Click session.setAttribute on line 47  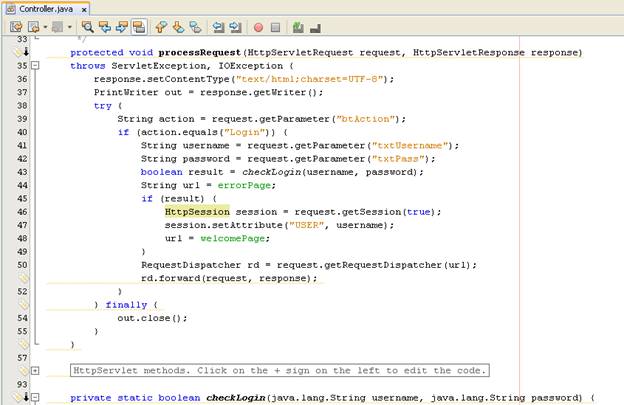(x=224, y=225)
